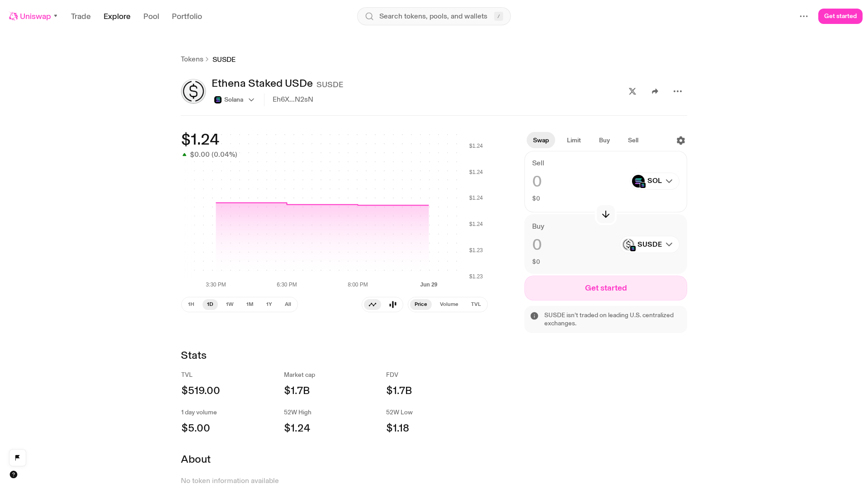Screen dimensions: 868x488
Task: Open the help question mark icon
Action: pos(14,474)
